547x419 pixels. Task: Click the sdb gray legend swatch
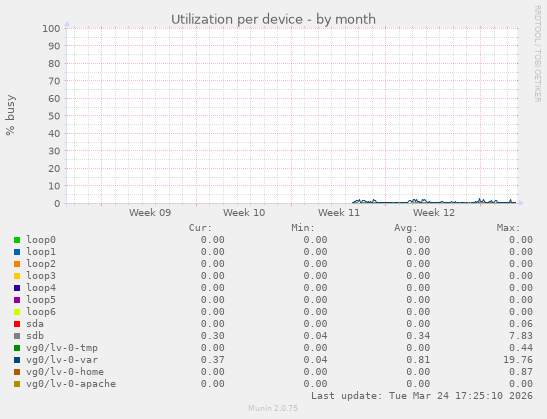click(17, 336)
